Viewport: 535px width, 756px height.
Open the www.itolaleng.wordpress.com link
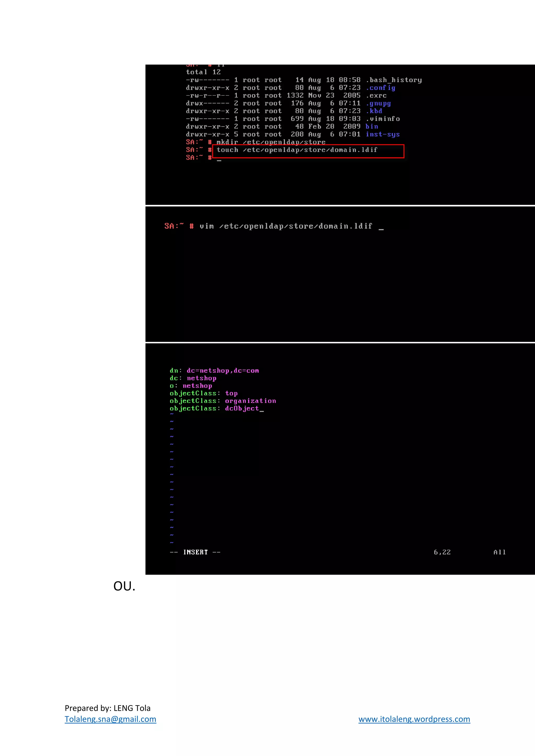click(x=414, y=719)
